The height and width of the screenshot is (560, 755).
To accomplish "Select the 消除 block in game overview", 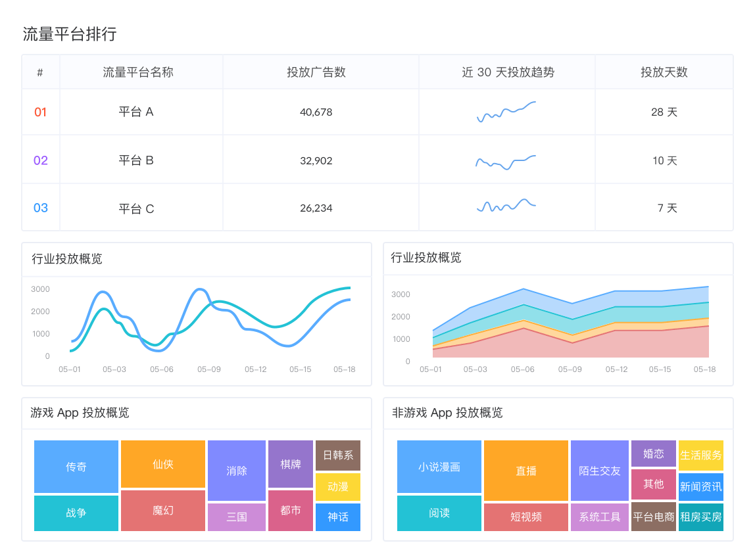I will coord(237,471).
